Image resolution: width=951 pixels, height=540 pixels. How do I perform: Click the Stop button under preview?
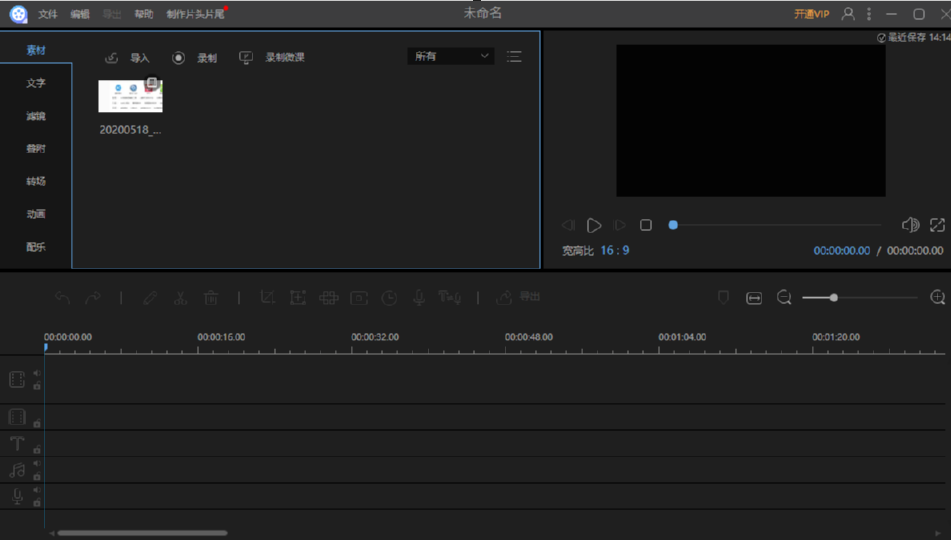[x=646, y=226]
